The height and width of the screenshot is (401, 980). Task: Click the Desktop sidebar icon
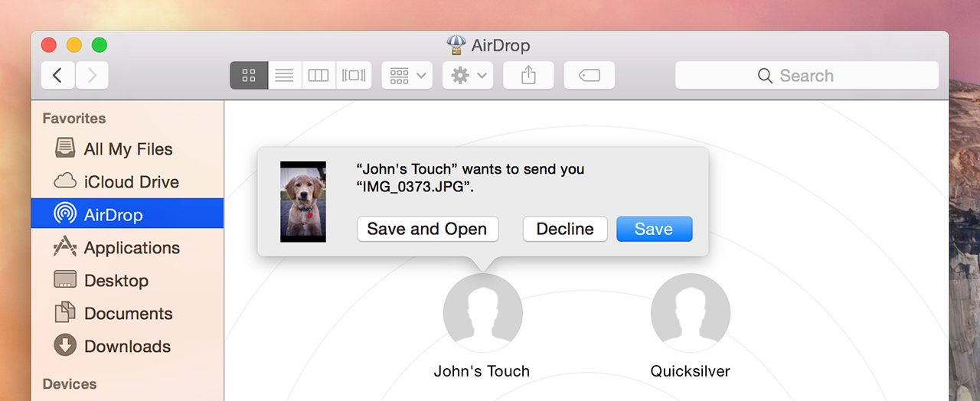[x=65, y=279]
